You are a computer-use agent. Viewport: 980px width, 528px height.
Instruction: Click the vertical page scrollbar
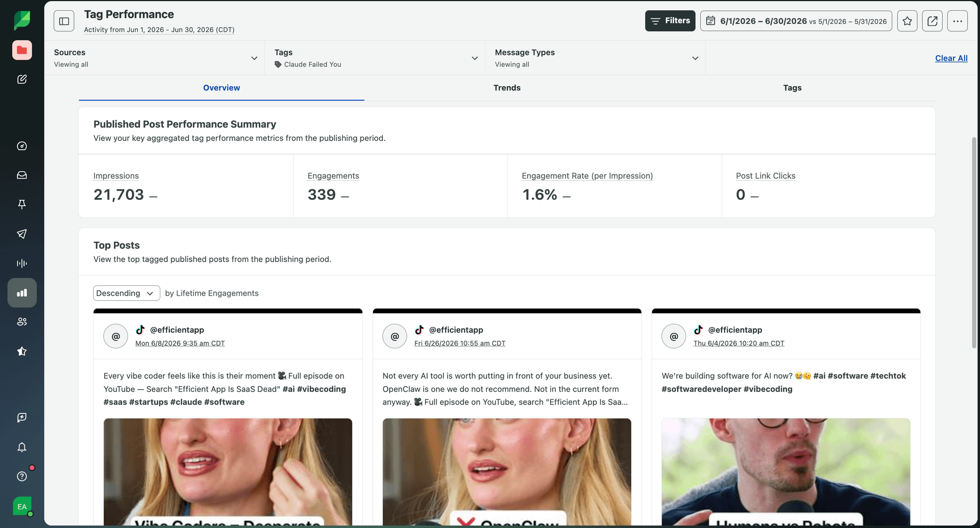pyautogui.click(x=974, y=242)
